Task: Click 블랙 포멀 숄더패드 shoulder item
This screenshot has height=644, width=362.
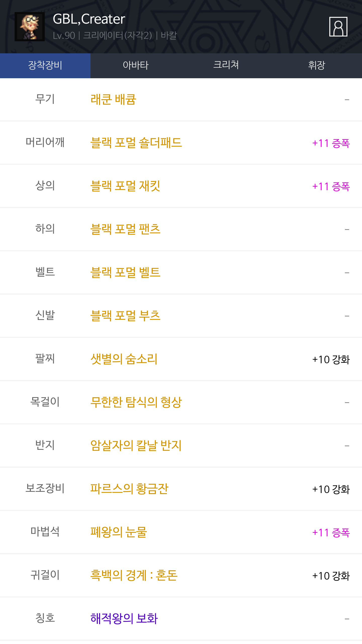Action: click(136, 143)
